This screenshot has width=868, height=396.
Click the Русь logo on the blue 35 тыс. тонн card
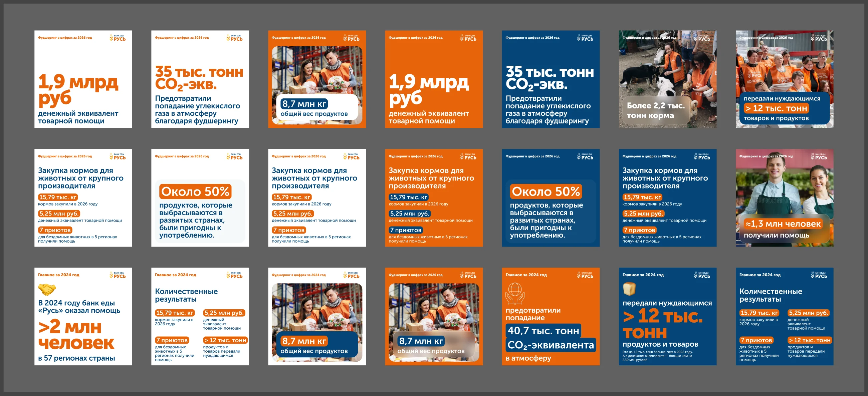click(585, 38)
